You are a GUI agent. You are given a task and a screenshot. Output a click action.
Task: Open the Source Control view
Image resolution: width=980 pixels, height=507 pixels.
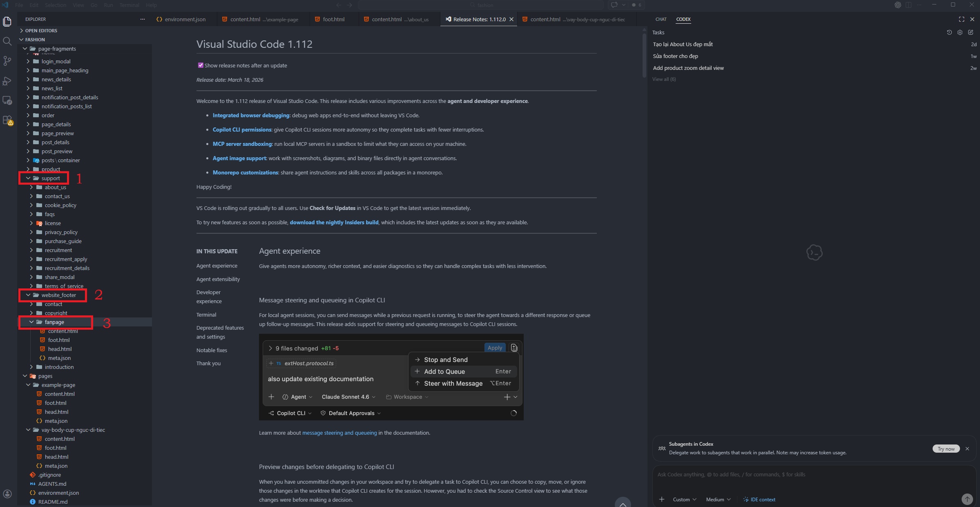tap(7, 61)
